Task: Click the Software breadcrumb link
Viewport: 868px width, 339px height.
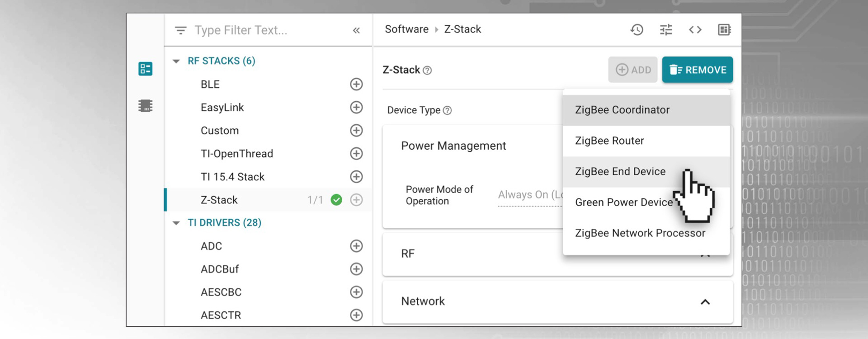Action: pyautogui.click(x=406, y=29)
